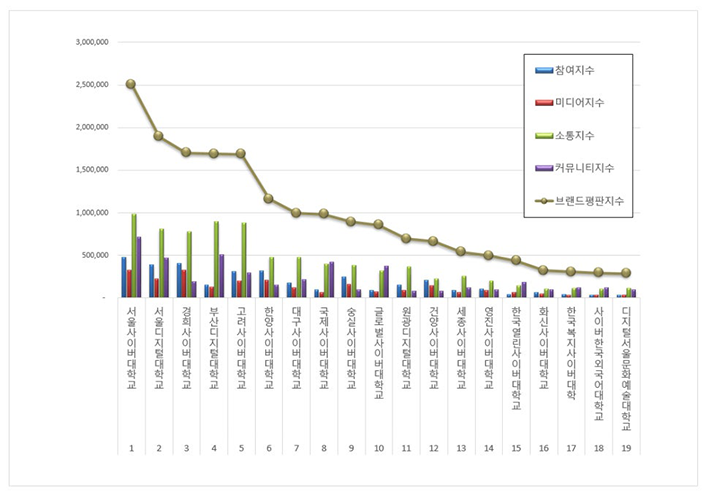The width and height of the screenshot is (706, 493).
Task: Click the green 소통지수 bar of 부산디지털대학교
Action: [x=216, y=259]
